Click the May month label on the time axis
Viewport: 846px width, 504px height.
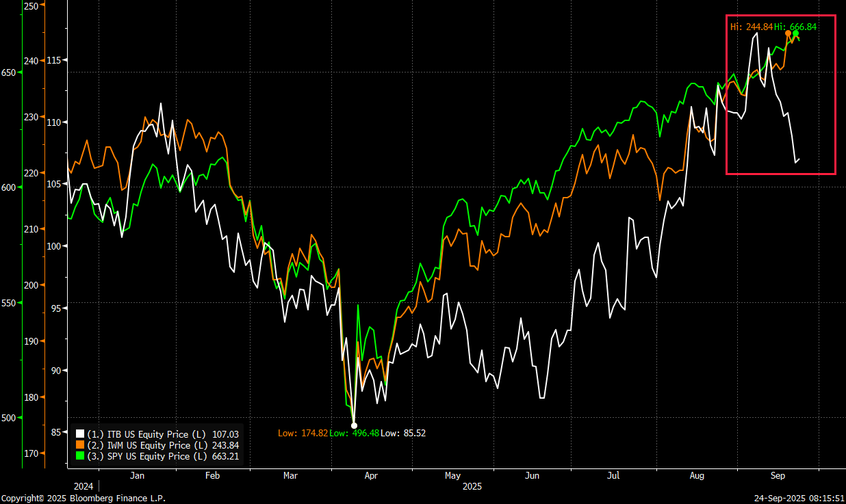pos(452,475)
